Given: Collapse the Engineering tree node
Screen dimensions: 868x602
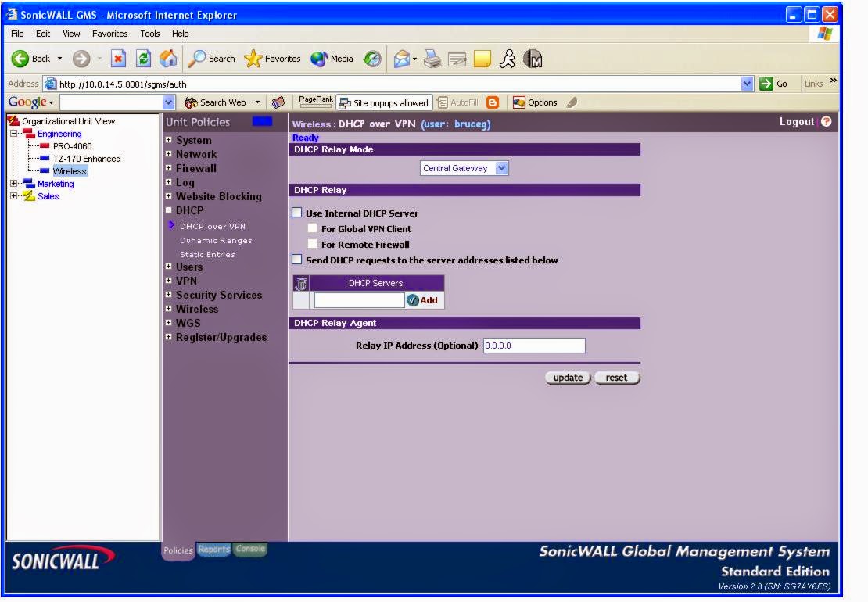Looking at the screenshot, I should pos(14,134).
